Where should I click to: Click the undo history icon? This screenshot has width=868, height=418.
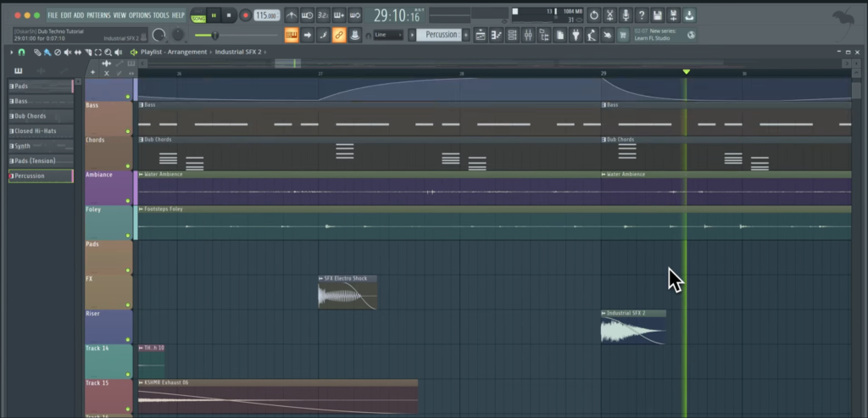(594, 15)
